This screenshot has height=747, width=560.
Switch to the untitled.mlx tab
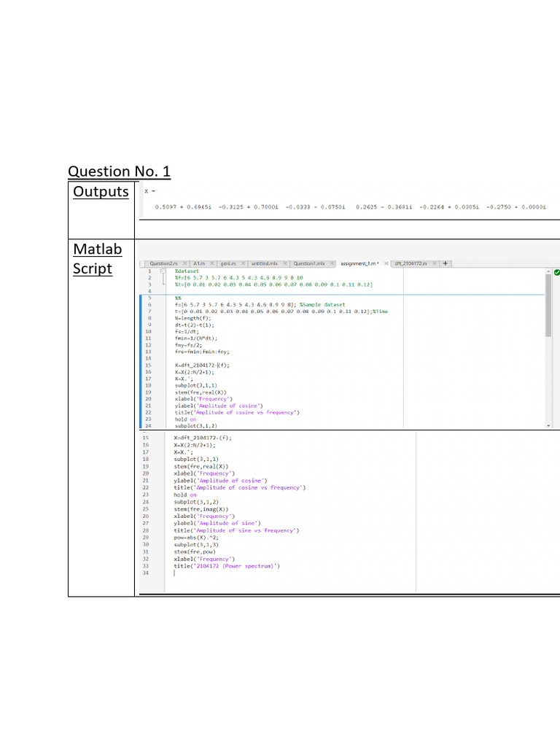(264, 263)
